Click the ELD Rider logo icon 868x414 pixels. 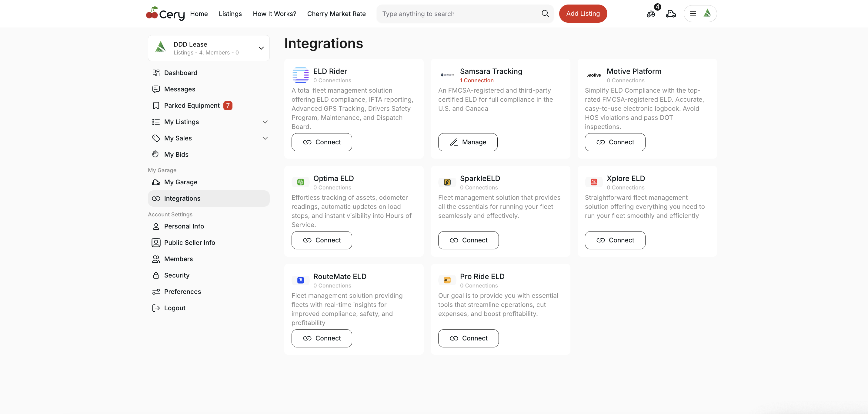point(300,75)
